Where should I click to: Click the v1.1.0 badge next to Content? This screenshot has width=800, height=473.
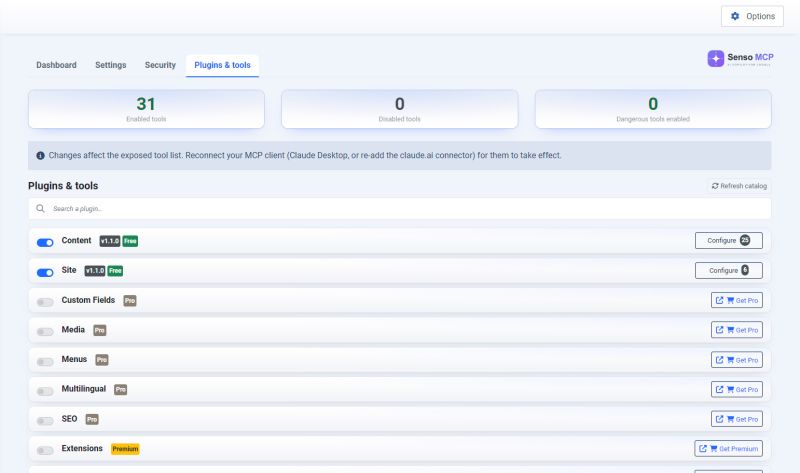110,241
